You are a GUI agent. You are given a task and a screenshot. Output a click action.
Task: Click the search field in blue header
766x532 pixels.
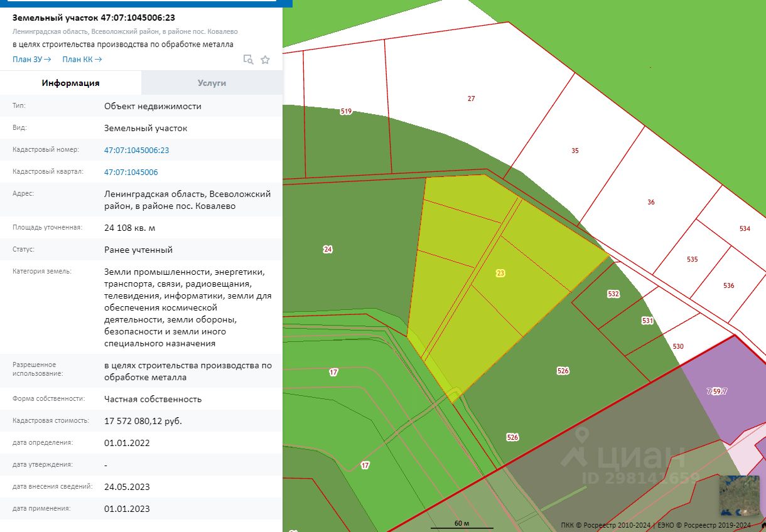click(141, 3)
